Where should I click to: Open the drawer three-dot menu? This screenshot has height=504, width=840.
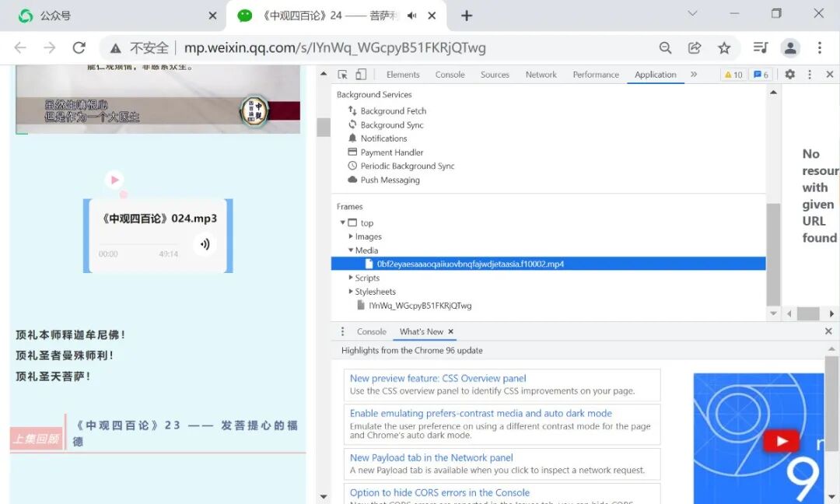[342, 331]
